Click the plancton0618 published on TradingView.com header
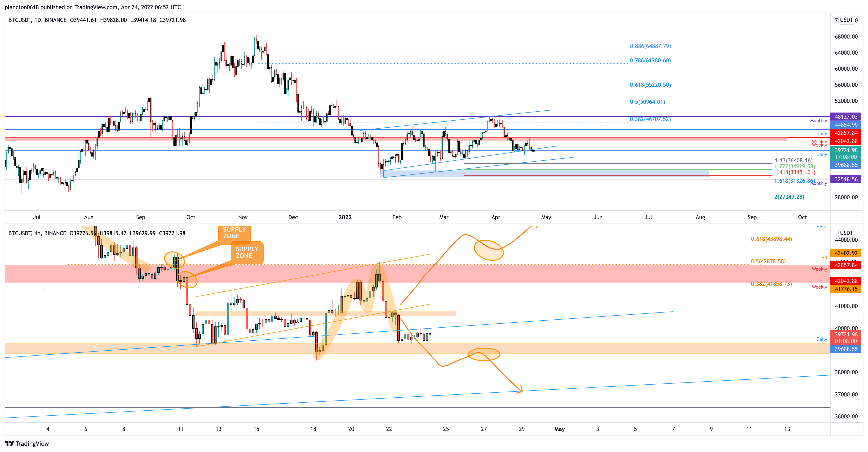The width and height of the screenshot is (868, 452). pyautogui.click(x=93, y=7)
